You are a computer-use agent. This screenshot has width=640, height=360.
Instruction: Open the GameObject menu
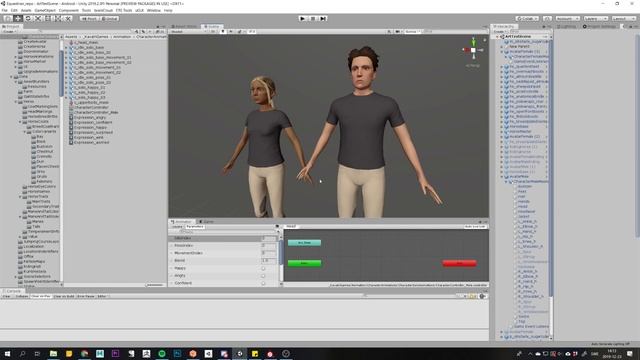click(45, 10)
